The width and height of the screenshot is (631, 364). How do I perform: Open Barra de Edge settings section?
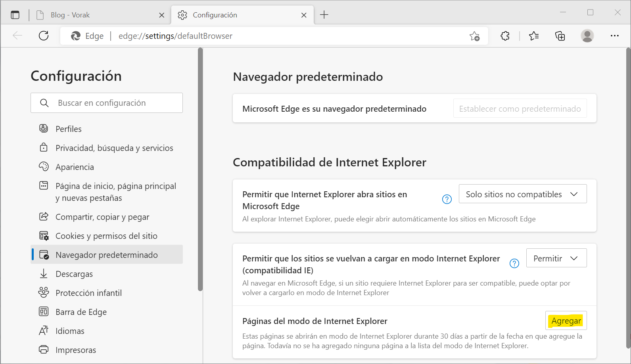(107, 312)
